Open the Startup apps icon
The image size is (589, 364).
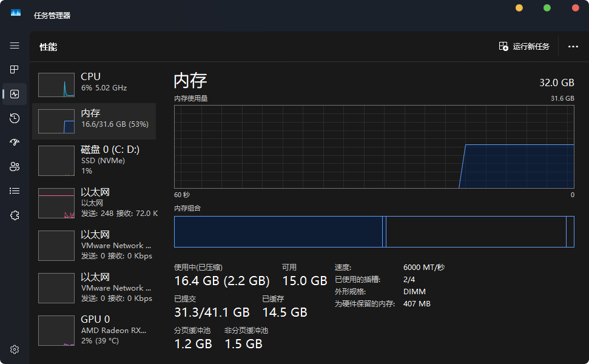tap(15, 143)
